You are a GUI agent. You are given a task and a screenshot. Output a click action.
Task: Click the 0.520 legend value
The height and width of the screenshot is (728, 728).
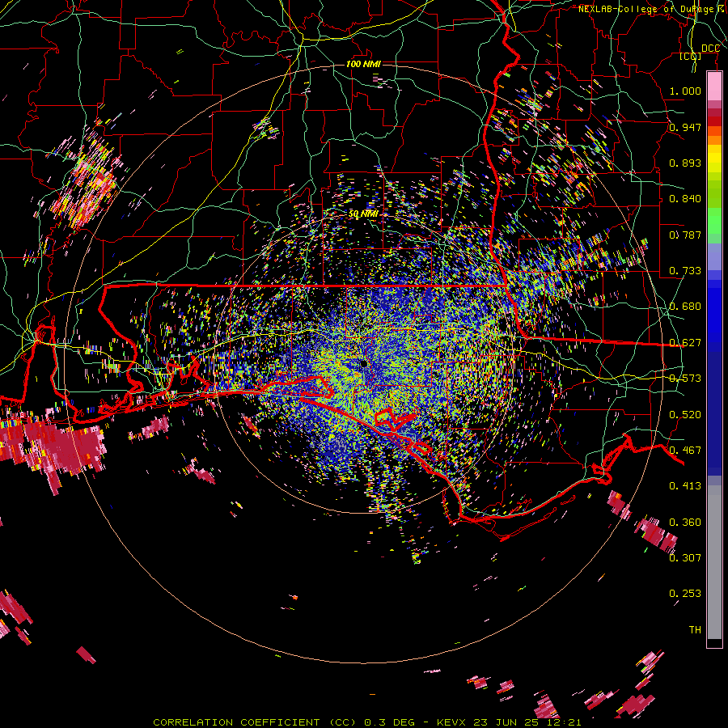point(685,415)
